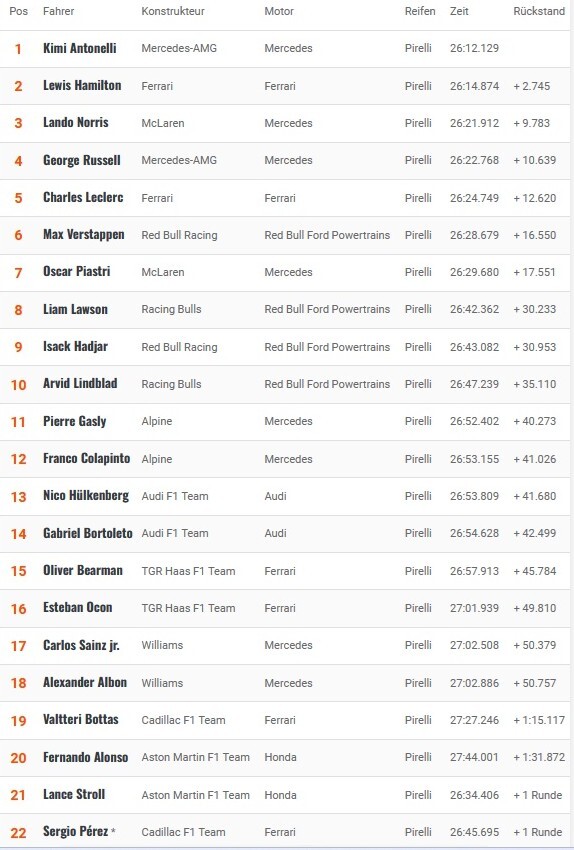Select the Max Verstappen row name
The image size is (574, 850).
point(83,235)
